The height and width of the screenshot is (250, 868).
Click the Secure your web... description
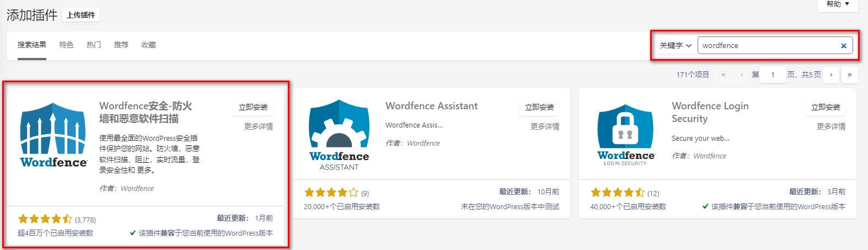(x=700, y=139)
